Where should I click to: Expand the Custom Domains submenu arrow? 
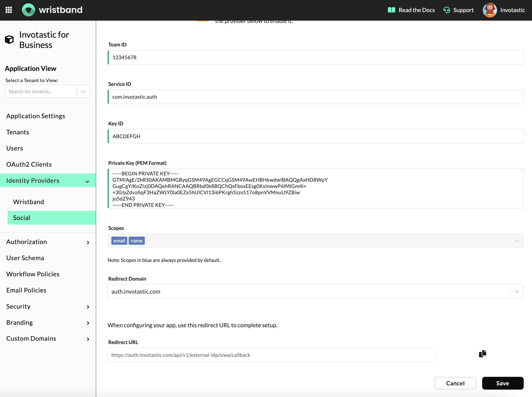(x=88, y=339)
